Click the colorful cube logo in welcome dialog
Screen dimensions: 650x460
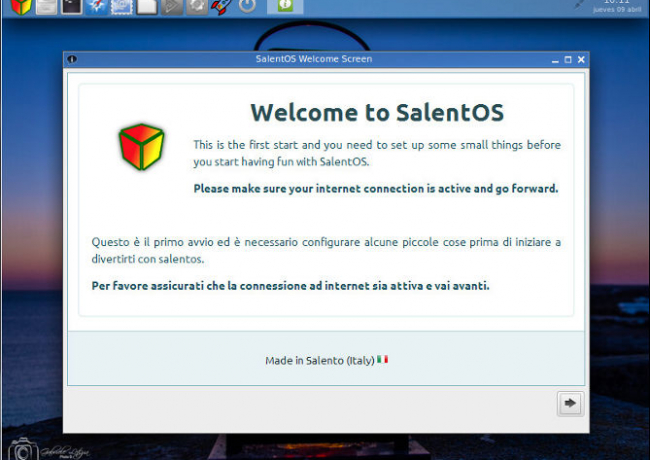[x=140, y=146]
